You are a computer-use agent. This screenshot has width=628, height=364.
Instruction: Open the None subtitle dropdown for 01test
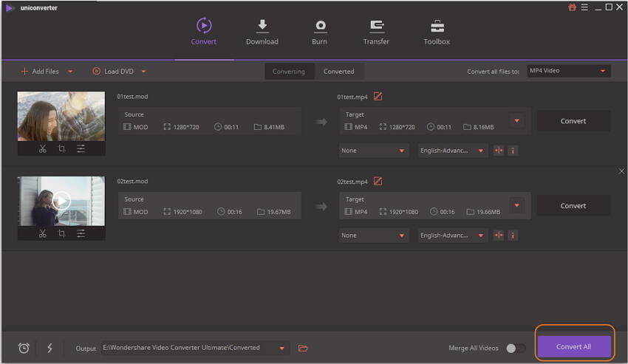click(374, 151)
